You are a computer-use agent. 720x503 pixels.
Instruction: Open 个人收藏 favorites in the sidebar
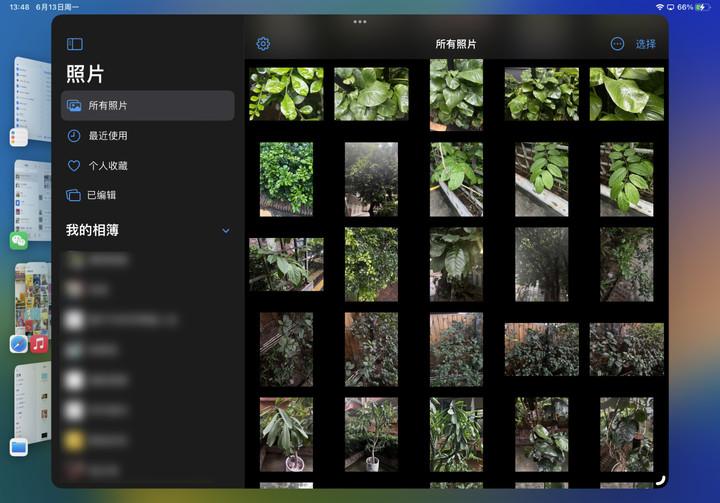click(x=107, y=166)
